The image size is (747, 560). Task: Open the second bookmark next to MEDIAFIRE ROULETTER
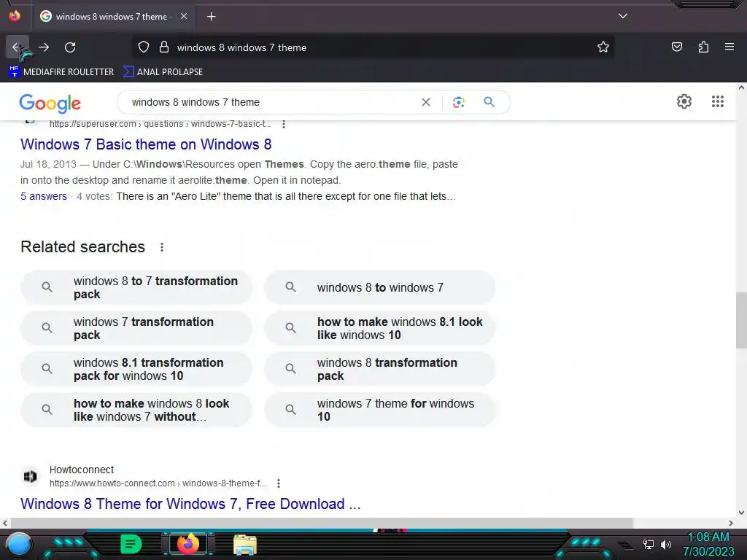(x=163, y=72)
